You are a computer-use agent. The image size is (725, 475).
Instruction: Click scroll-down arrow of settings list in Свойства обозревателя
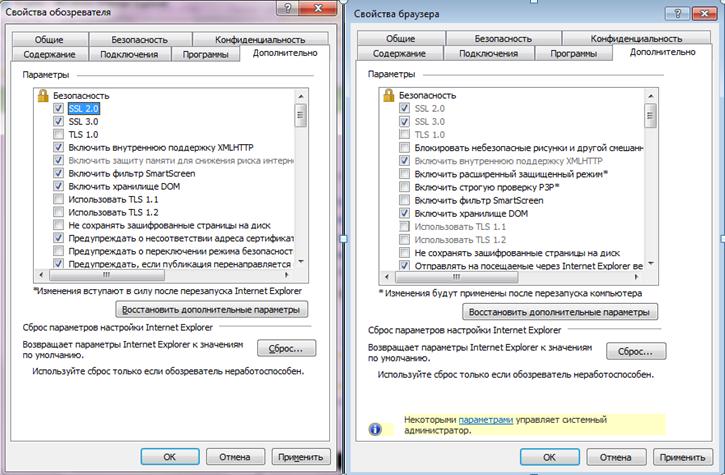click(x=301, y=262)
